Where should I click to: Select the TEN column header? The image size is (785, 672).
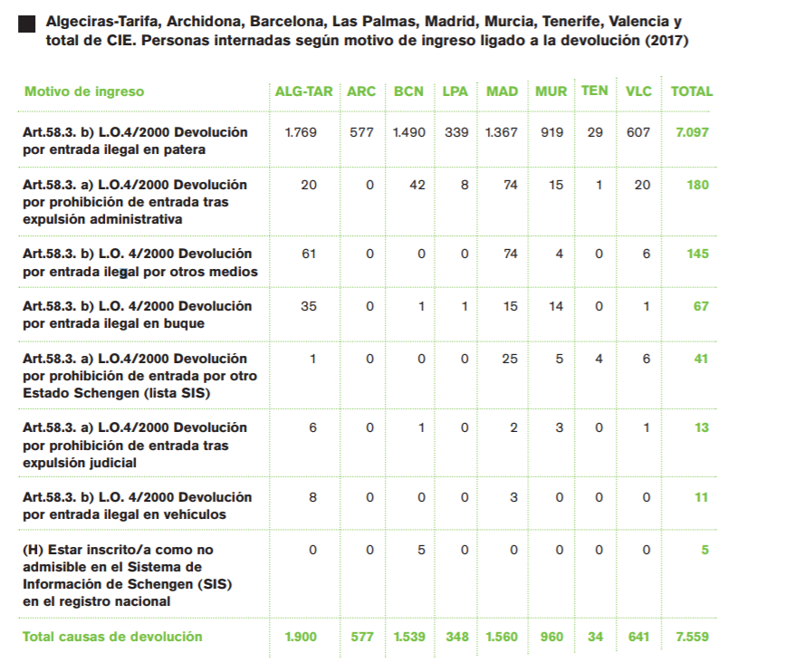click(x=595, y=91)
